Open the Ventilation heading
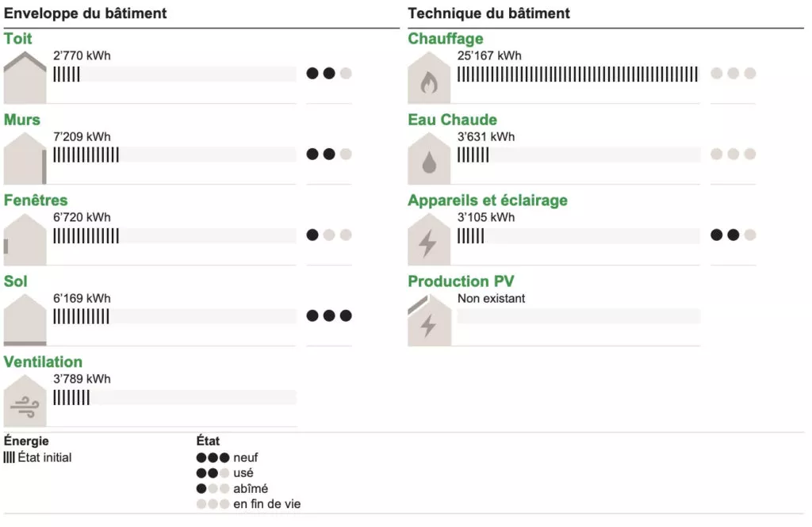Viewport: 812px width, 527px height. 43,362
